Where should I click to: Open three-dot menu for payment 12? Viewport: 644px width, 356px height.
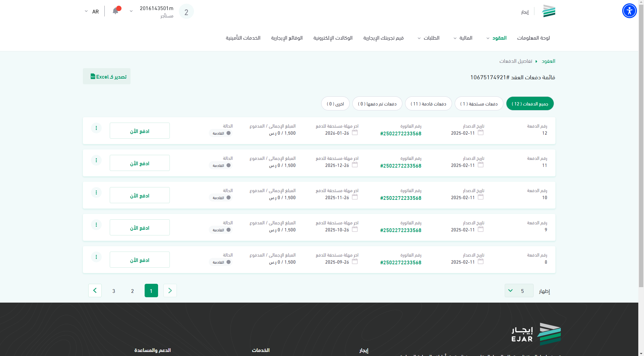click(96, 128)
